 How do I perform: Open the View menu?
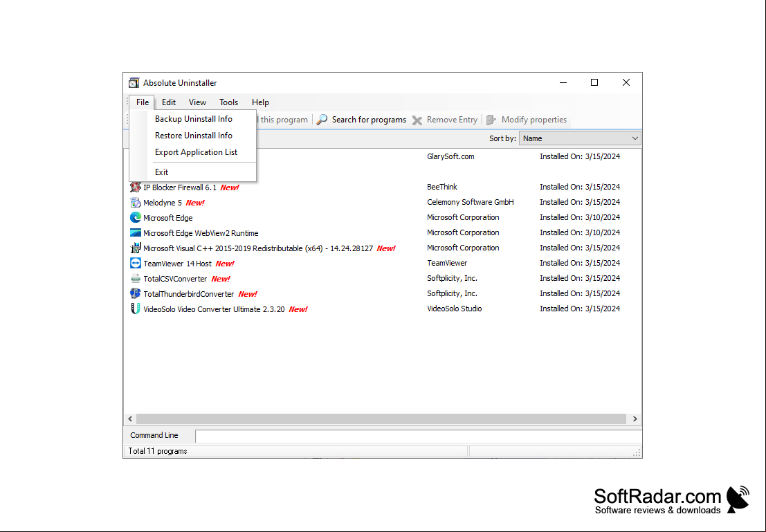point(197,102)
